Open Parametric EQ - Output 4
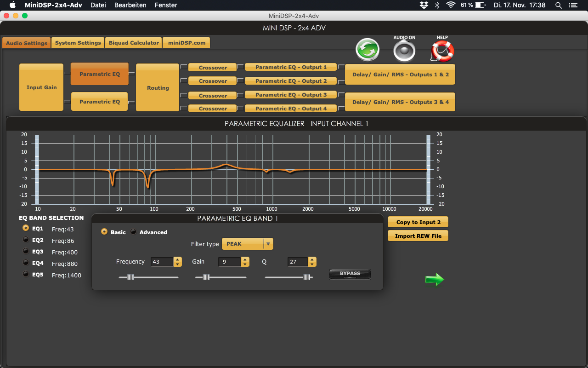Image resolution: width=588 pixels, height=368 pixels. [x=291, y=109]
